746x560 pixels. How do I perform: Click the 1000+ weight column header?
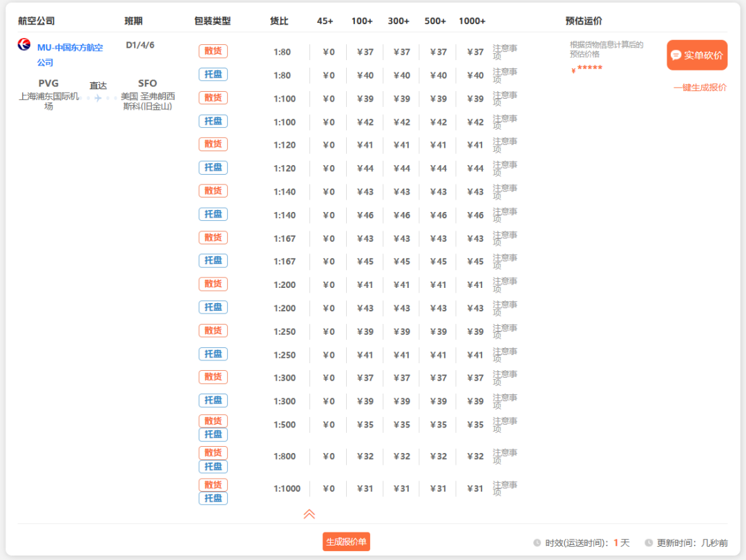[x=472, y=21]
